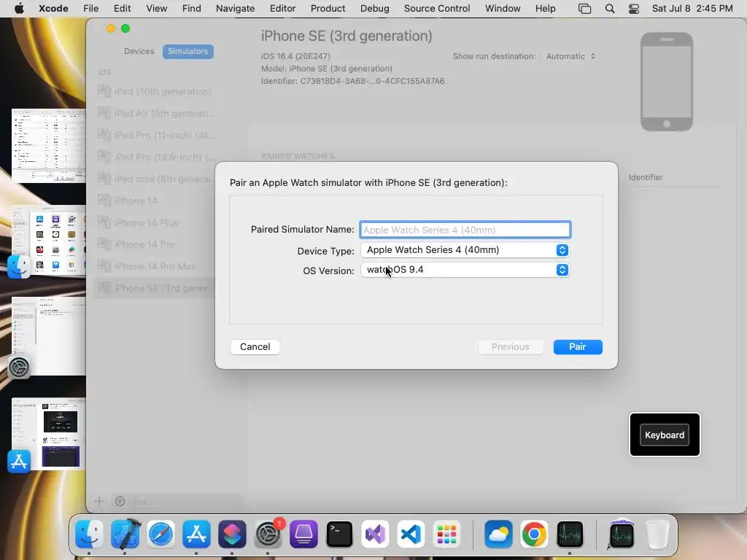Screen dimensions: 747x560
Task: Select iPhone 14 simulator
Action: [x=155, y=201]
